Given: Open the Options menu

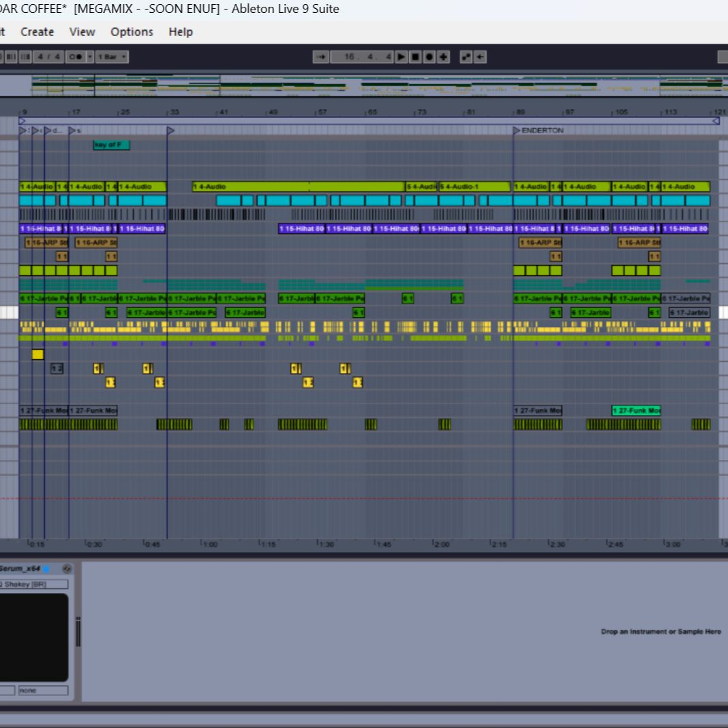Looking at the screenshot, I should click(x=132, y=32).
